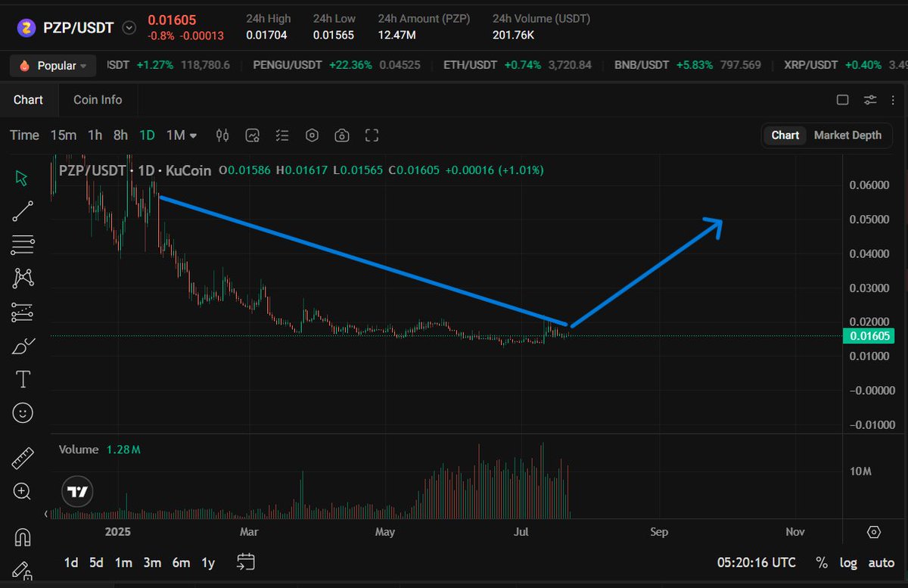Switch to the Chart tab
The height and width of the screenshot is (588, 908).
28,100
